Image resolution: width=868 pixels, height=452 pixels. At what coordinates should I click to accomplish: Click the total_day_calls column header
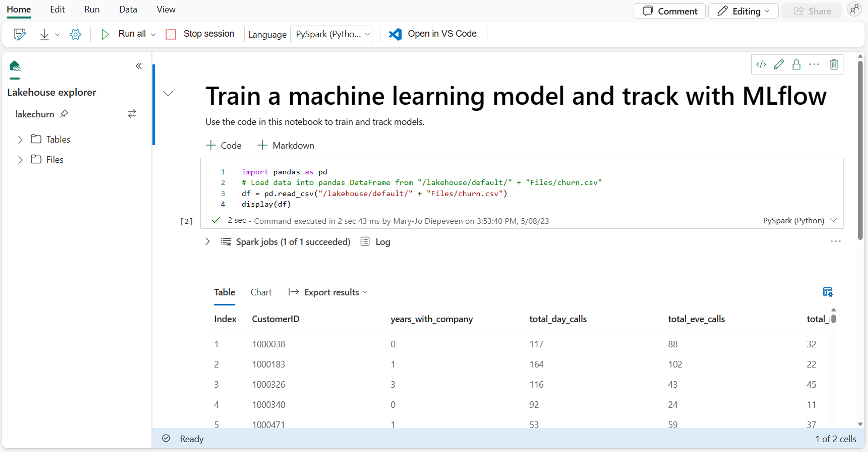tap(558, 319)
